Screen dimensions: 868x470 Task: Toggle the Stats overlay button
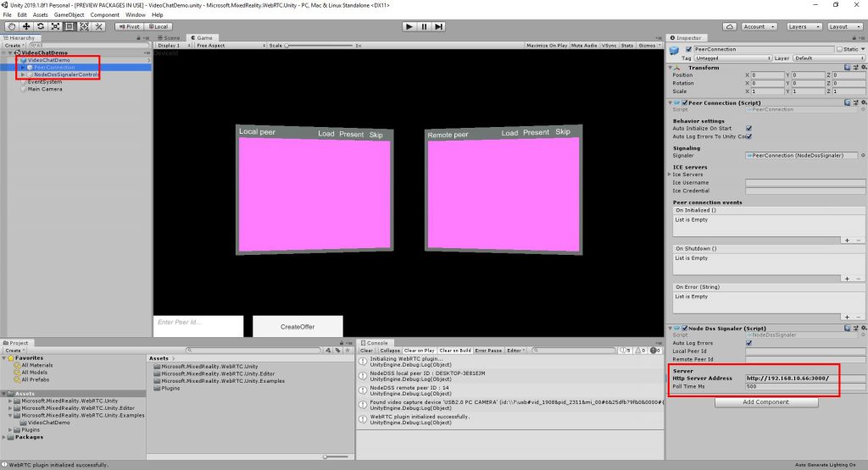pyautogui.click(x=627, y=46)
